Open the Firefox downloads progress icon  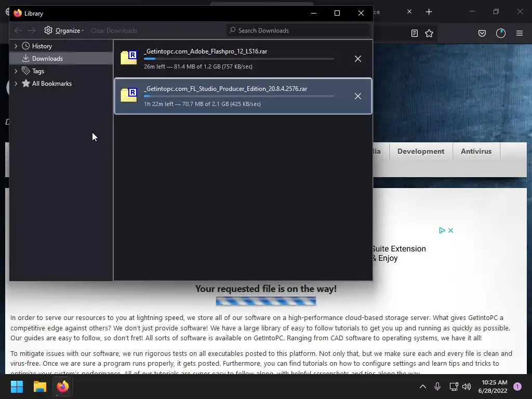[x=500, y=33]
